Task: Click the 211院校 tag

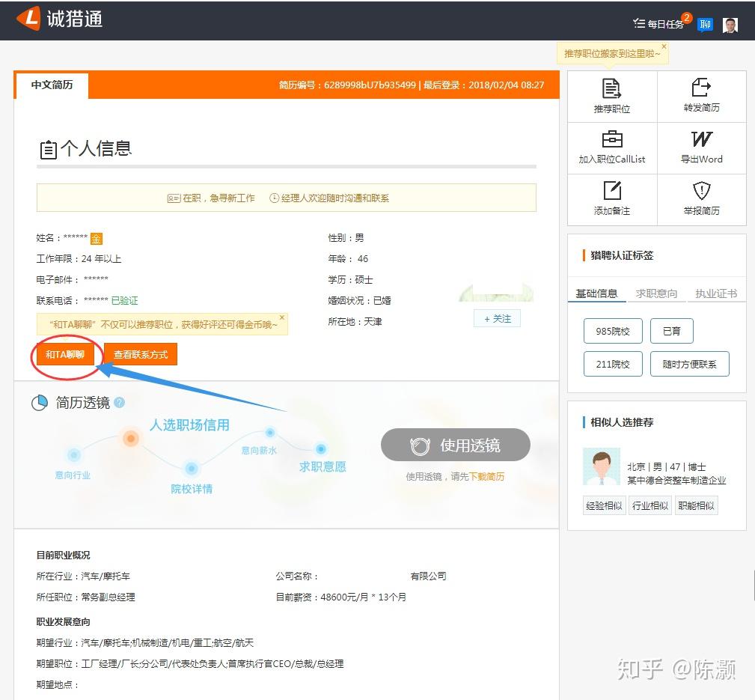Action: point(613,364)
